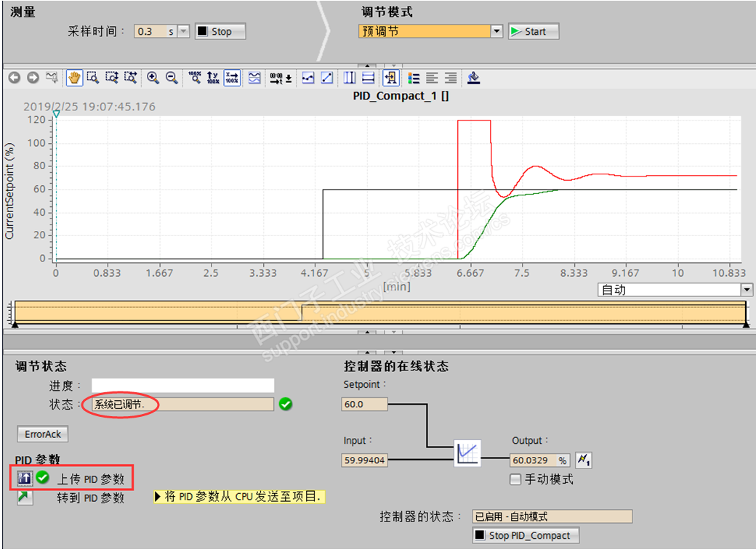Click the Start tuning button
This screenshot has height=552, width=756.
click(534, 31)
